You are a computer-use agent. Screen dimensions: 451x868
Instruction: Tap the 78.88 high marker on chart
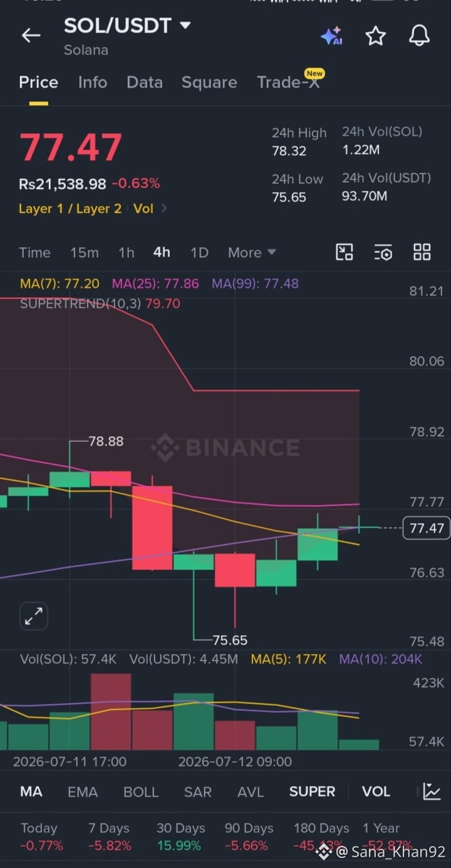point(106,441)
